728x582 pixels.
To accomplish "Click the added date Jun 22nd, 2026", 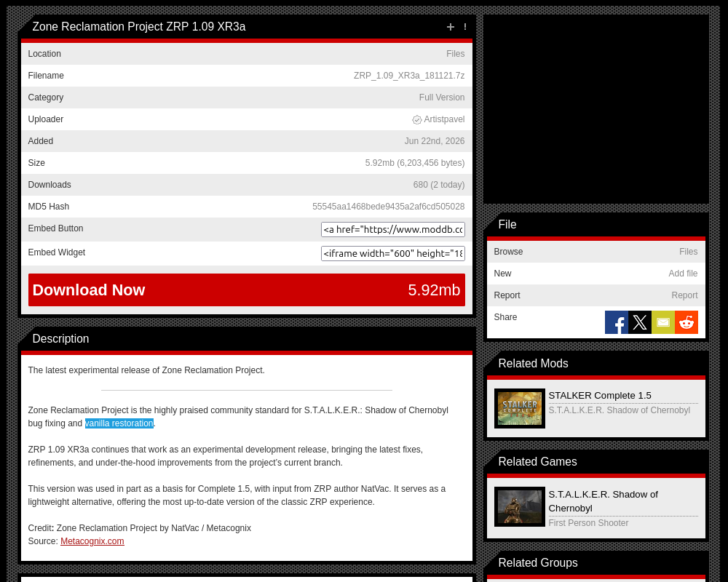I will pos(434,141).
